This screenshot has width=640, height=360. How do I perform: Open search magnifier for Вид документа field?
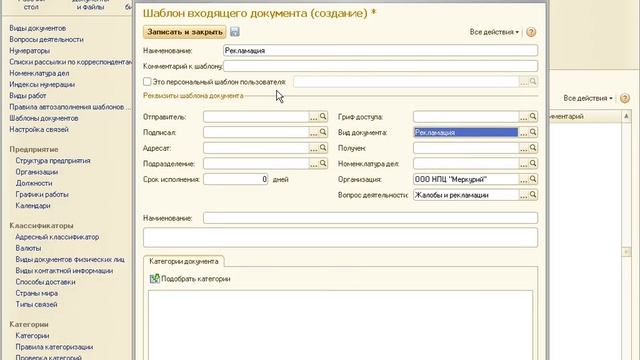533,132
